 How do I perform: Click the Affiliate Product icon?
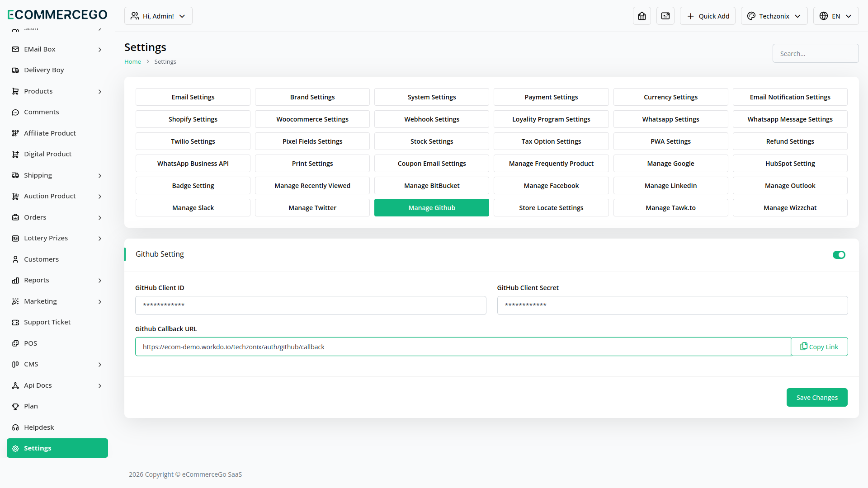pyautogui.click(x=15, y=133)
